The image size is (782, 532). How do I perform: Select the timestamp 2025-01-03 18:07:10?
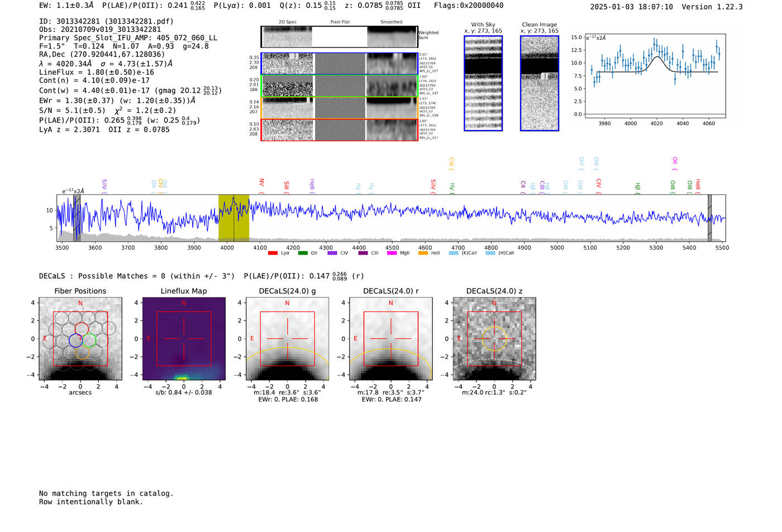coord(631,7)
